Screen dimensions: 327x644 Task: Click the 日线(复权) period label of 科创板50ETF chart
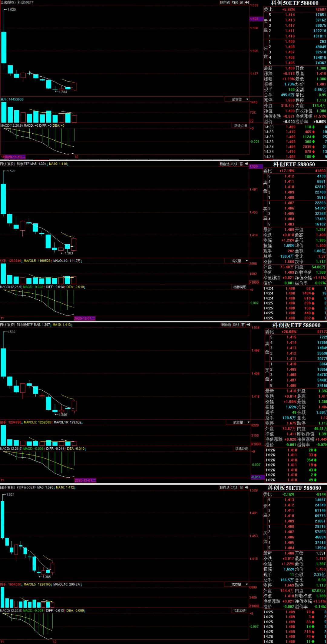coord(8,488)
